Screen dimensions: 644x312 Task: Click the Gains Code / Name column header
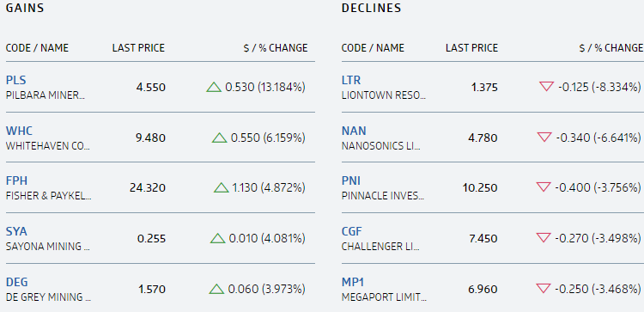click(37, 48)
